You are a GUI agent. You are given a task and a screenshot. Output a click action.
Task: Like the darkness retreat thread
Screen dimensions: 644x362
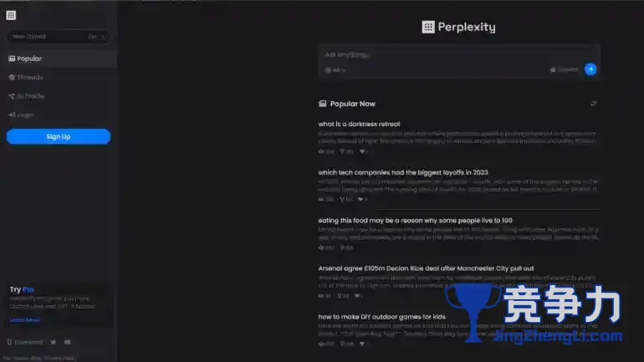362,152
